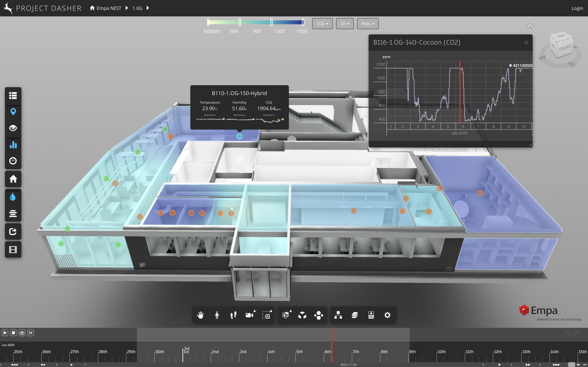Open viewer Settings gear

387,315
